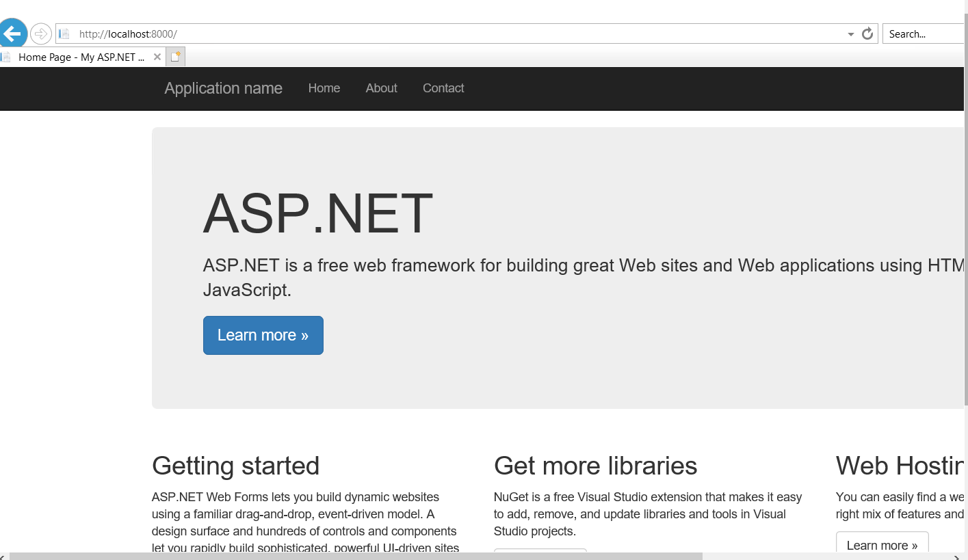
Task: Open the Application name brand link
Action: coord(223,88)
